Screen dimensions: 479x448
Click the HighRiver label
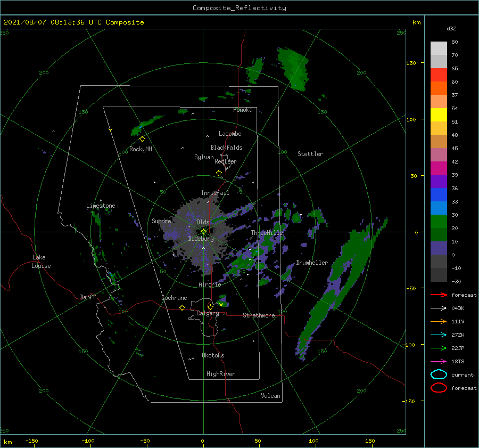coord(221,374)
